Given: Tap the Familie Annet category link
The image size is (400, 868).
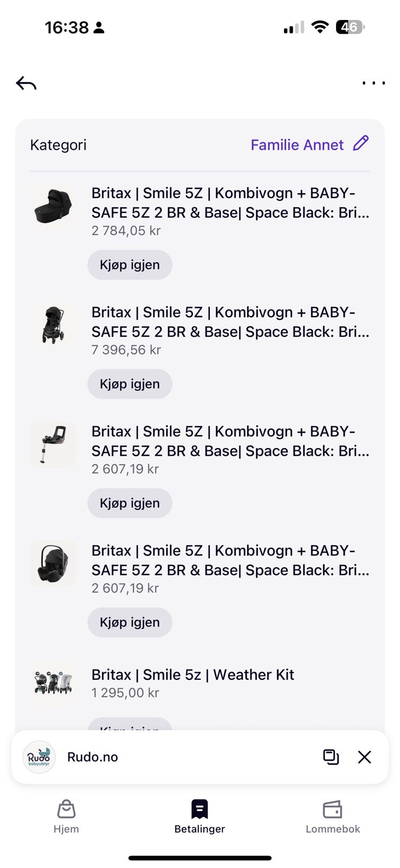Looking at the screenshot, I should pos(297,145).
